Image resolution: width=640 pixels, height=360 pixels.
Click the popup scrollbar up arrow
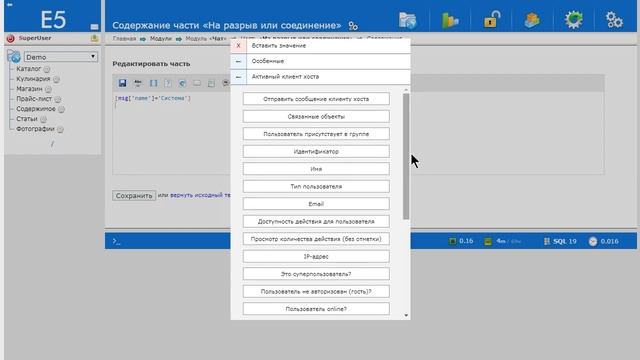(x=406, y=89)
